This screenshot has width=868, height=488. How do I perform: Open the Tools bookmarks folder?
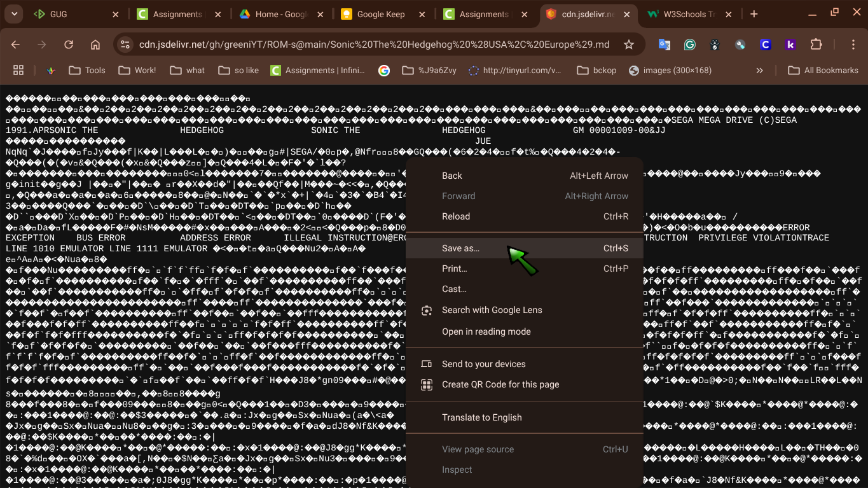[x=86, y=70]
